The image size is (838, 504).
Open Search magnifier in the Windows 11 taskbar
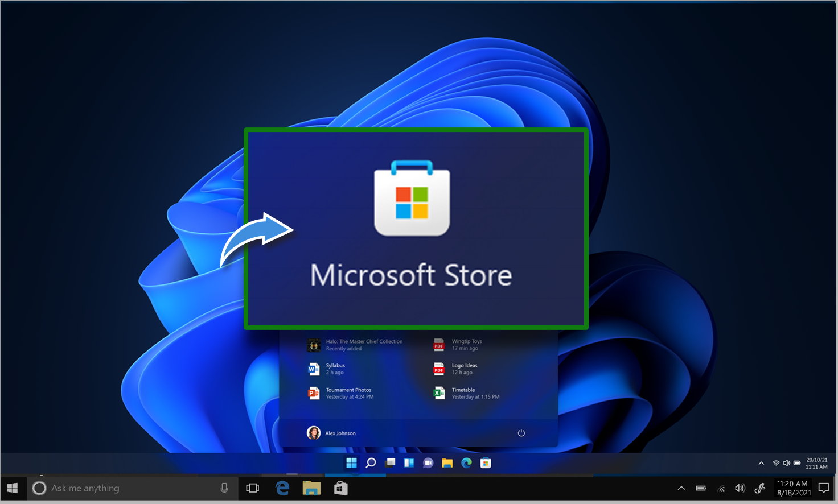click(x=371, y=462)
